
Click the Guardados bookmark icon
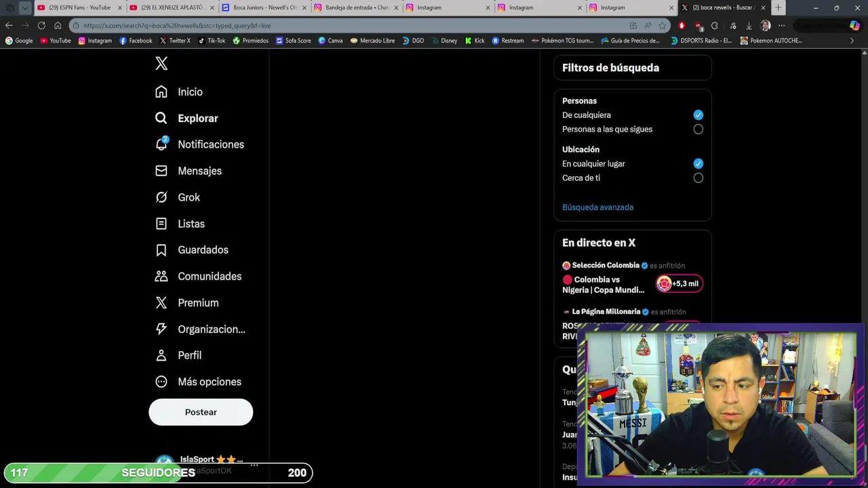pyautogui.click(x=161, y=250)
